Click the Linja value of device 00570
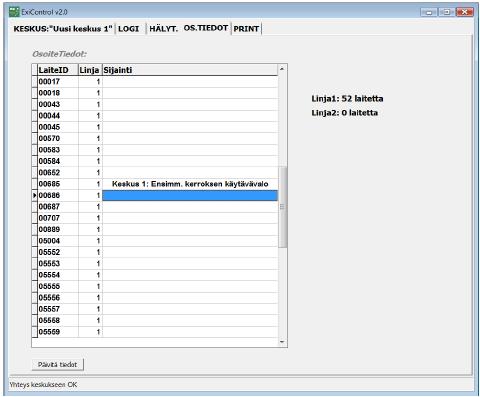The image size is (480, 397). [90, 138]
